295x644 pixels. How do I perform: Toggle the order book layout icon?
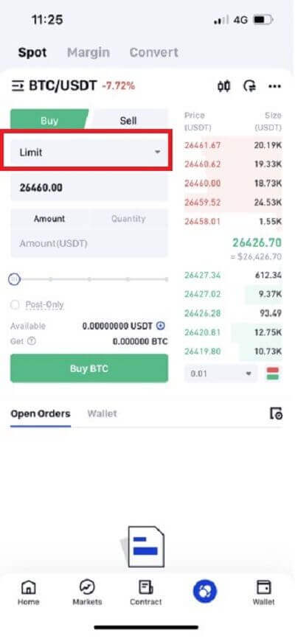273,374
